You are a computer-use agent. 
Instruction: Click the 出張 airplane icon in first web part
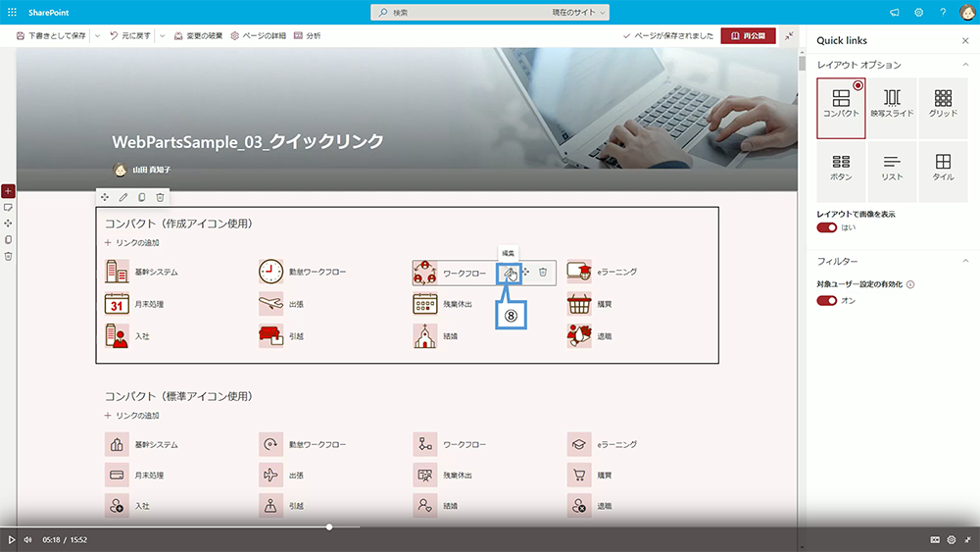(270, 304)
